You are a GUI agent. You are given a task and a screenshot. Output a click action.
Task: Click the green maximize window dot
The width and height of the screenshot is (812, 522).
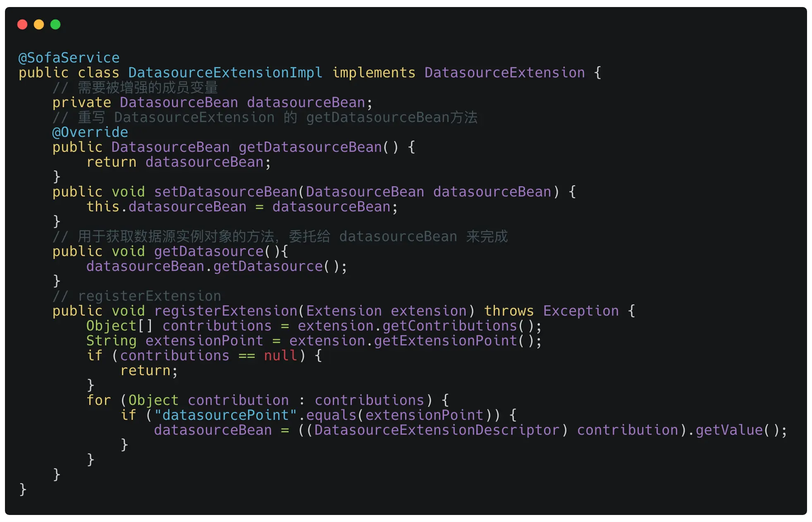pos(55,25)
